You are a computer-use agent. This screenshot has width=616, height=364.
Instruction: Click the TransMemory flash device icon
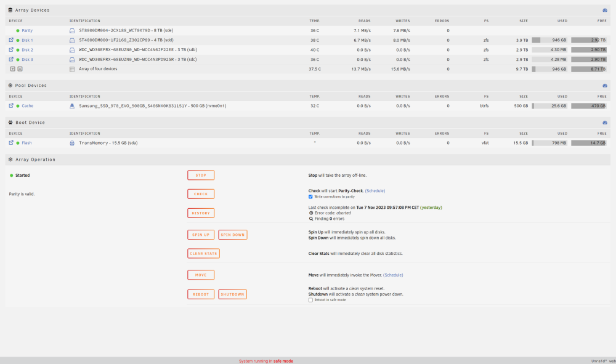click(x=72, y=143)
